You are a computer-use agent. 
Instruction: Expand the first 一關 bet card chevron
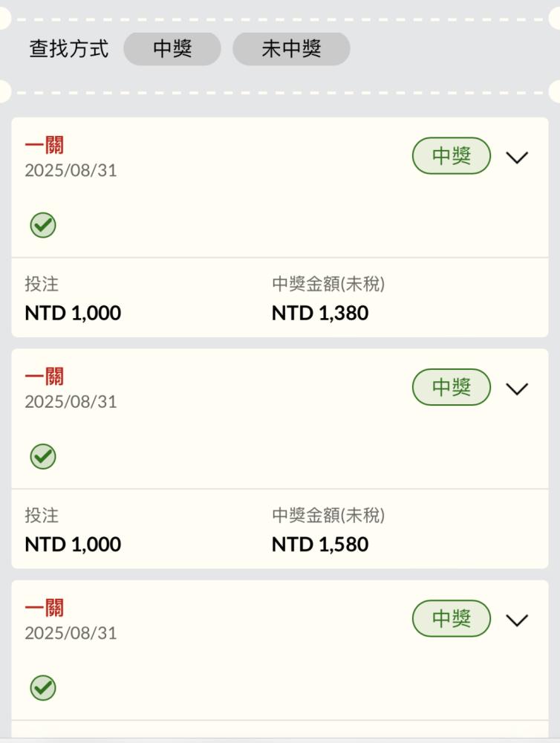pyautogui.click(x=517, y=158)
